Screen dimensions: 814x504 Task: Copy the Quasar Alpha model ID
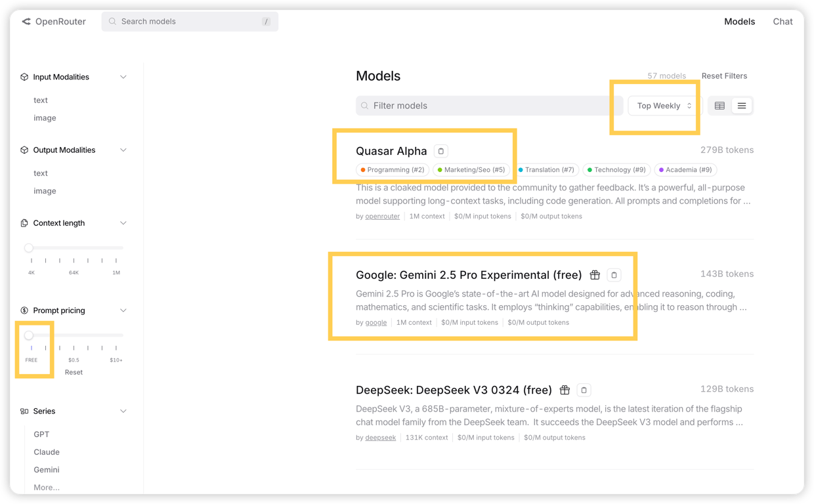click(x=441, y=151)
